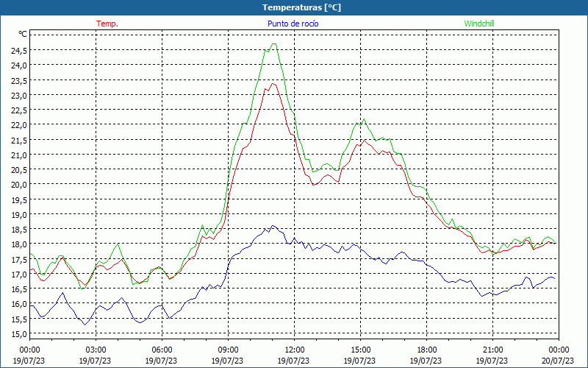Screen dimensions: 588x368
Task: Click the 19,5 y-axis value
Action: tap(19, 199)
